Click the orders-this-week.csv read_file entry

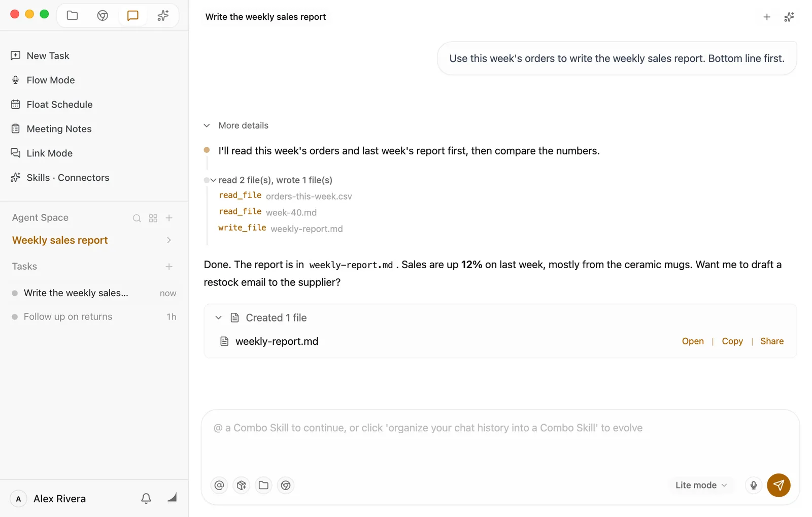(x=285, y=196)
